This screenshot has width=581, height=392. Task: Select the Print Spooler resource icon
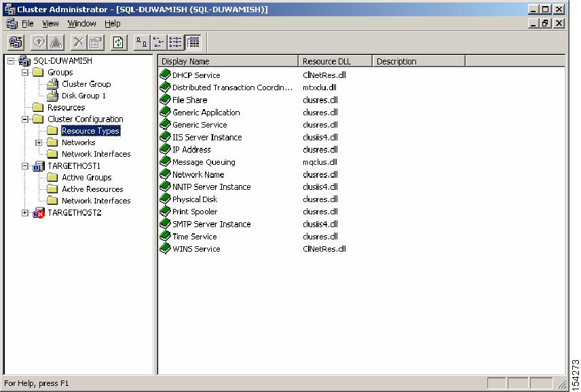coord(165,212)
